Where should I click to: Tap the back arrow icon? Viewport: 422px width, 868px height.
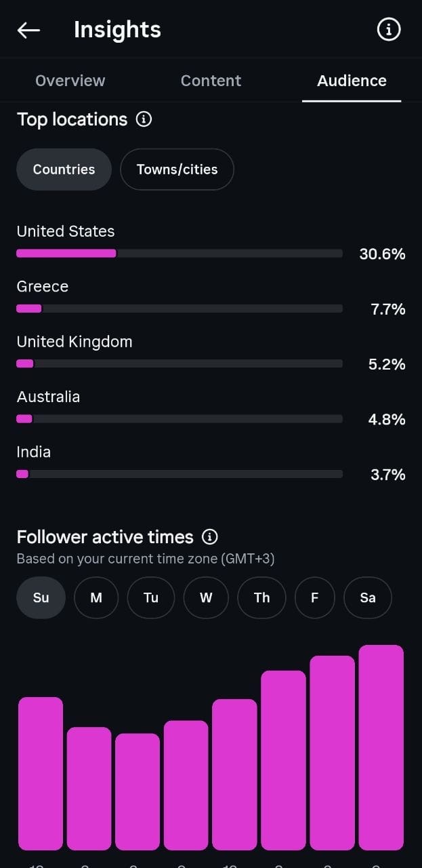(x=28, y=30)
